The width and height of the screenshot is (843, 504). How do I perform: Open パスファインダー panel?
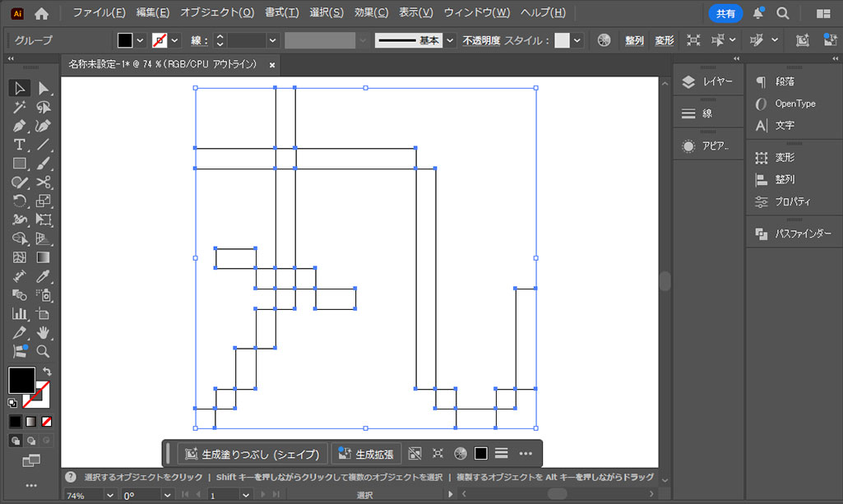(794, 234)
